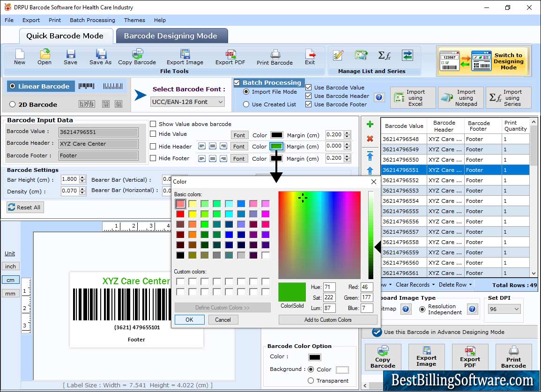Viewport: 541px width, 392px height.
Task: Click the New file icon
Action: click(20, 57)
